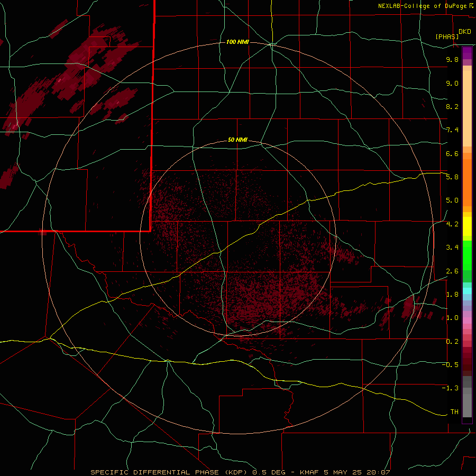Click the 8.2 legend value
476x476 pixels.
point(452,106)
